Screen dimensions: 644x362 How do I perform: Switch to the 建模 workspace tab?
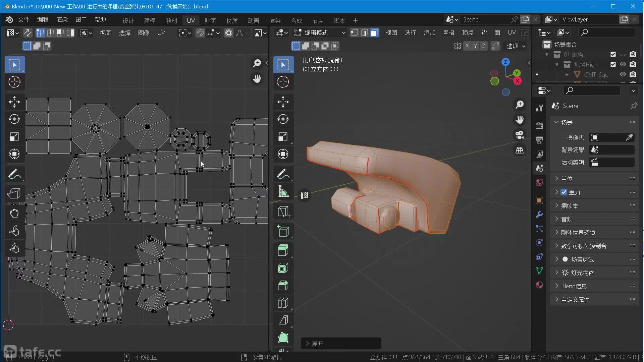point(150,20)
